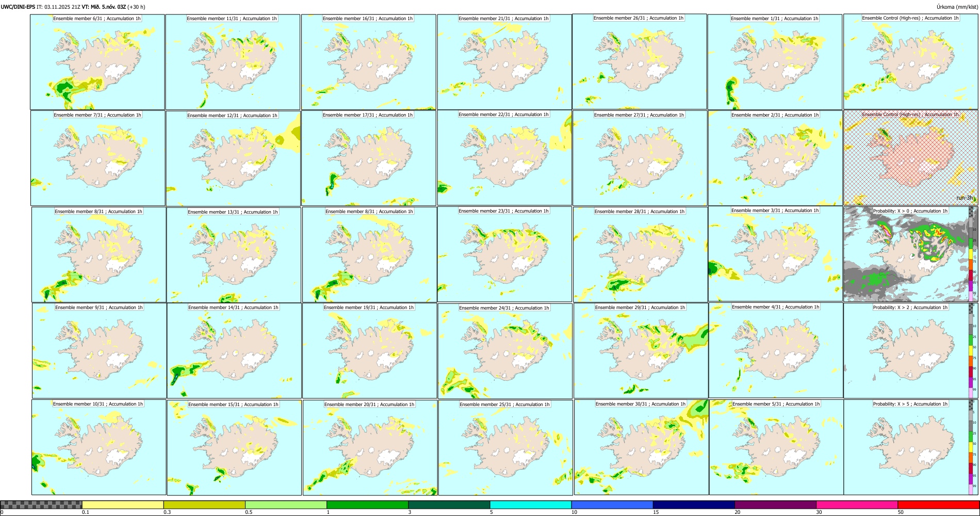Select the Ensemble member 7/31 map panel
980x516 pixels.
point(98,158)
